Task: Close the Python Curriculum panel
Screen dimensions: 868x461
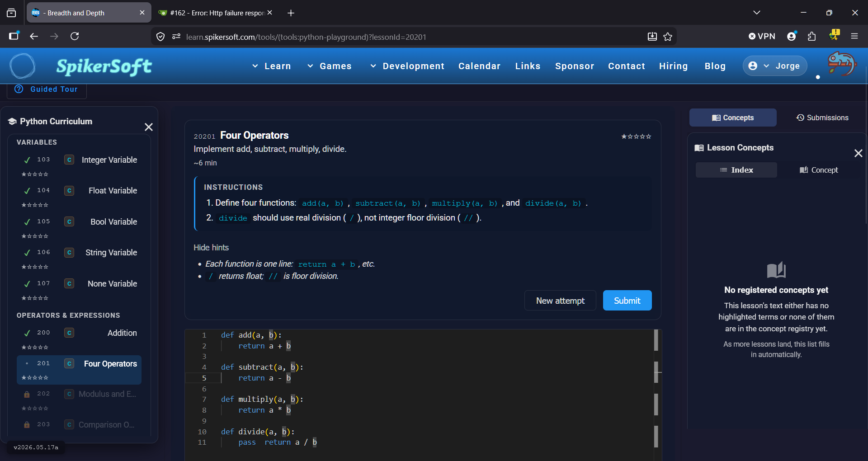Action: [x=148, y=127]
